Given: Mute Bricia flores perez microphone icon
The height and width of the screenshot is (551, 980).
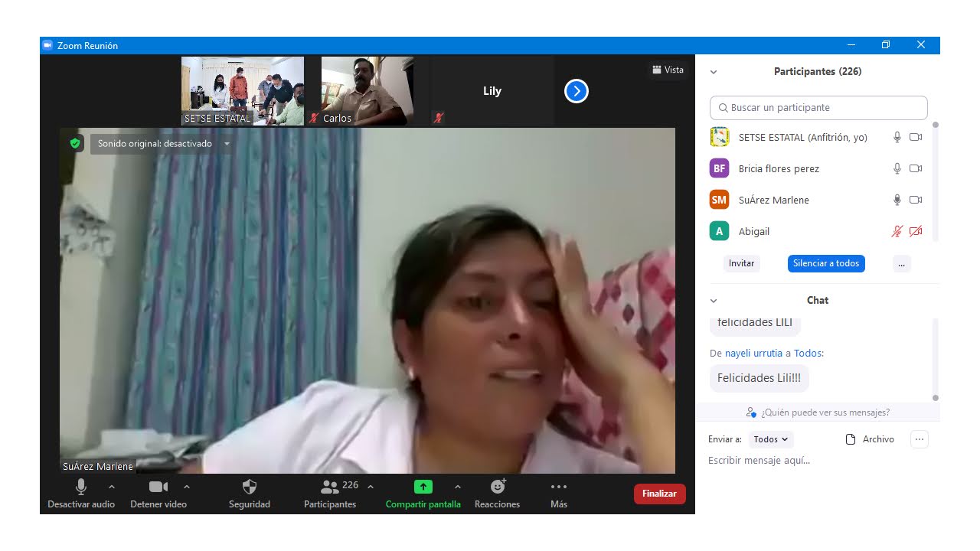Looking at the screenshot, I should click(x=897, y=168).
